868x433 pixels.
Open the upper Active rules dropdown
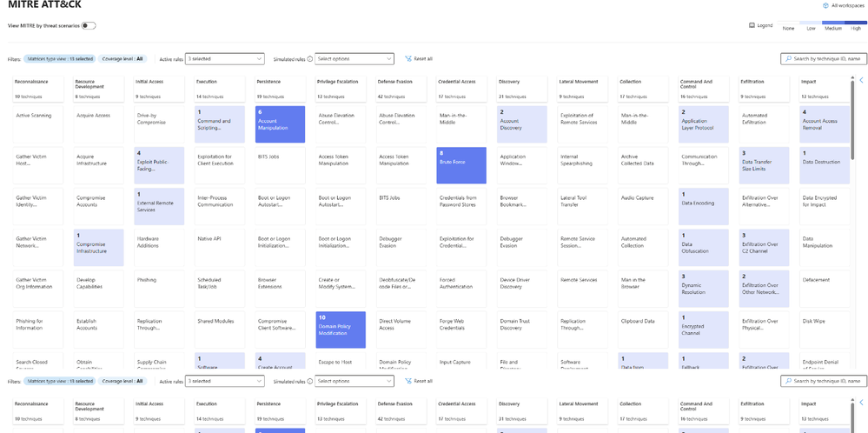pyautogui.click(x=225, y=59)
